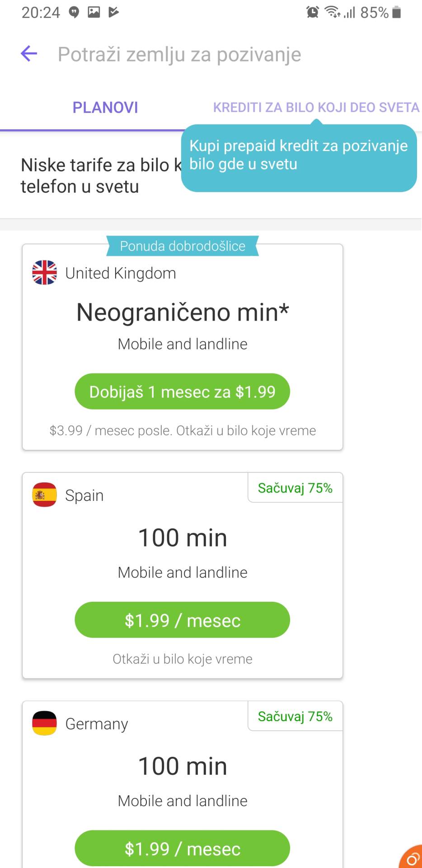The height and width of the screenshot is (868, 422).
Task: Select the Neograničeno min* plan heading
Action: 183,312
